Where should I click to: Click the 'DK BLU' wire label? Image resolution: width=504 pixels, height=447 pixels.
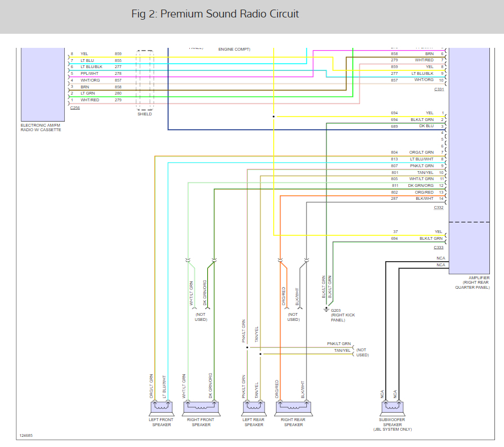(426, 126)
